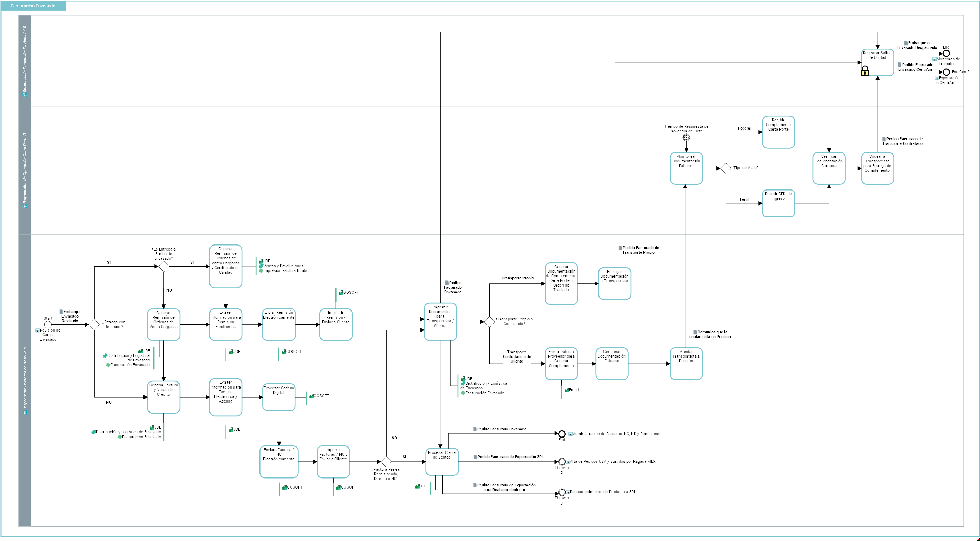Select the 'Monitorear Documentación Faltante' task
980x541 pixels.
686,168
